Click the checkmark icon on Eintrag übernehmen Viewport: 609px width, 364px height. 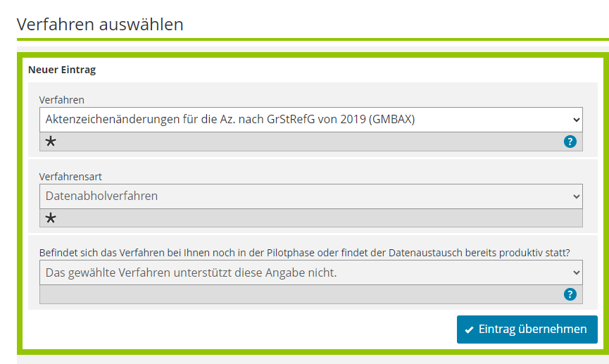(469, 330)
